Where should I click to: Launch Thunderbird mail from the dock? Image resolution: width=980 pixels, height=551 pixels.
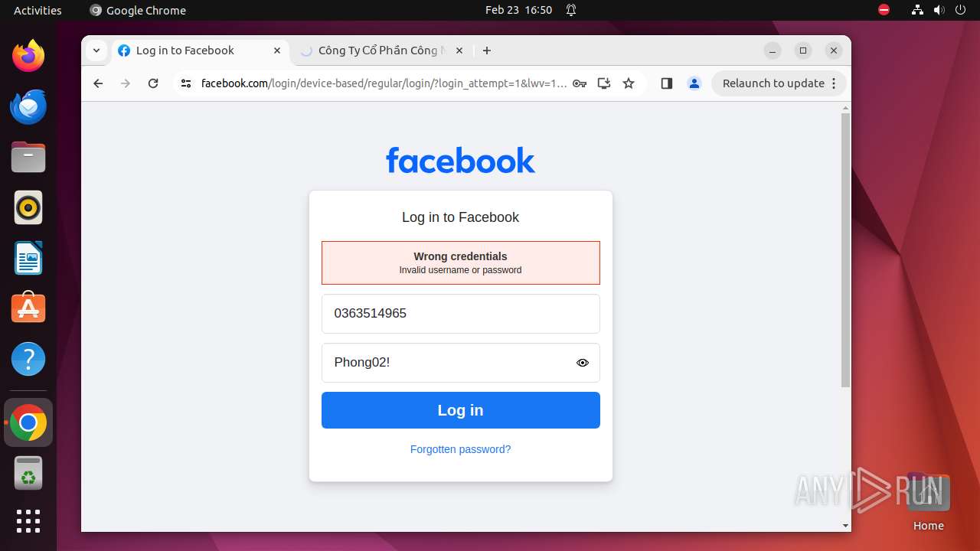pos(28,106)
